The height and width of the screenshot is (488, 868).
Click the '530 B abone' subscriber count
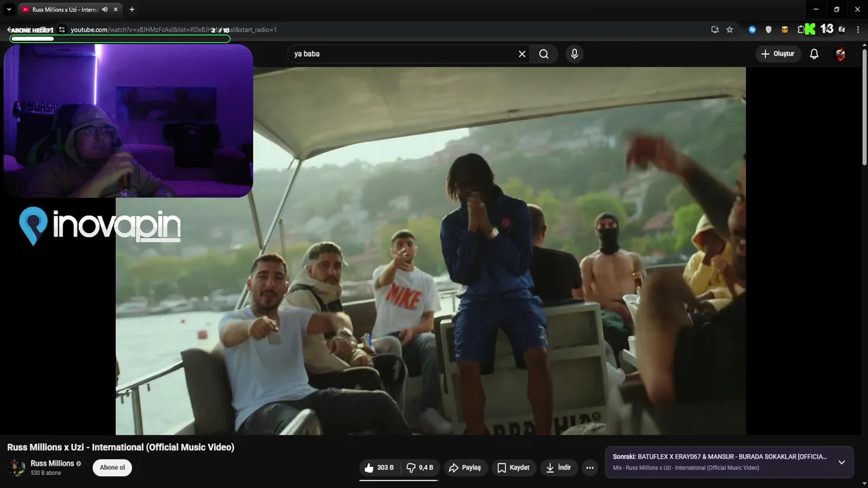click(x=45, y=473)
